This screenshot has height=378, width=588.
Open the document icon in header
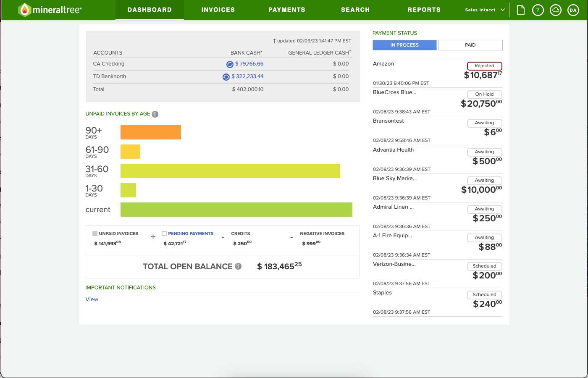click(520, 10)
